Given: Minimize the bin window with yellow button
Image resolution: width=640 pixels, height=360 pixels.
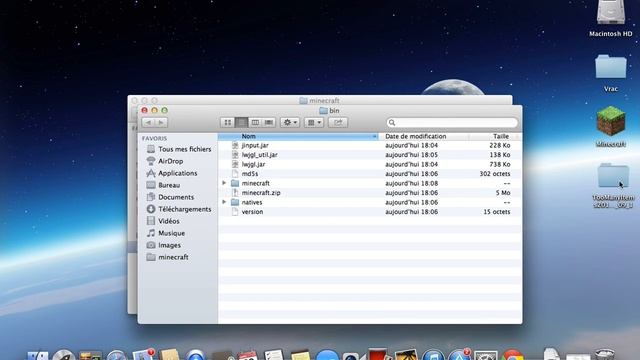Looking at the screenshot, I should 154,110.
